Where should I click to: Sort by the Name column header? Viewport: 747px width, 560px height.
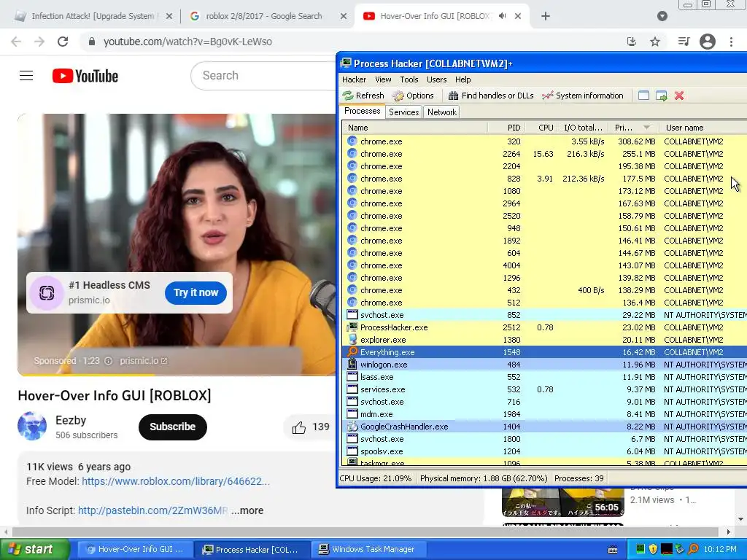click(414, 128)
